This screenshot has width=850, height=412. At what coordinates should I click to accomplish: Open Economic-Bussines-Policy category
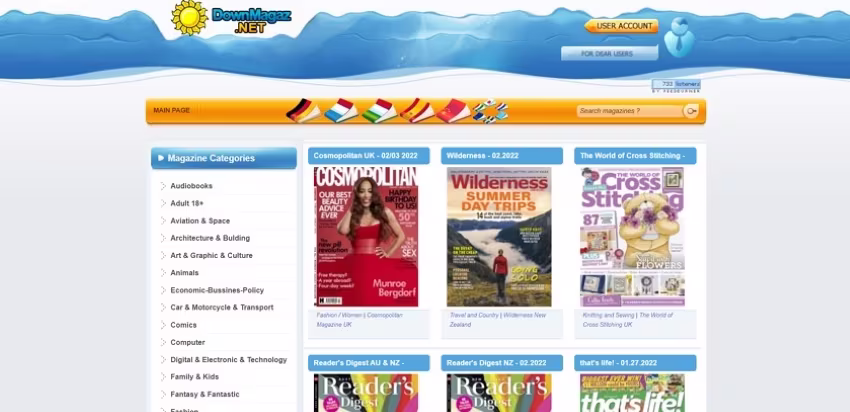tap(217, 290)
